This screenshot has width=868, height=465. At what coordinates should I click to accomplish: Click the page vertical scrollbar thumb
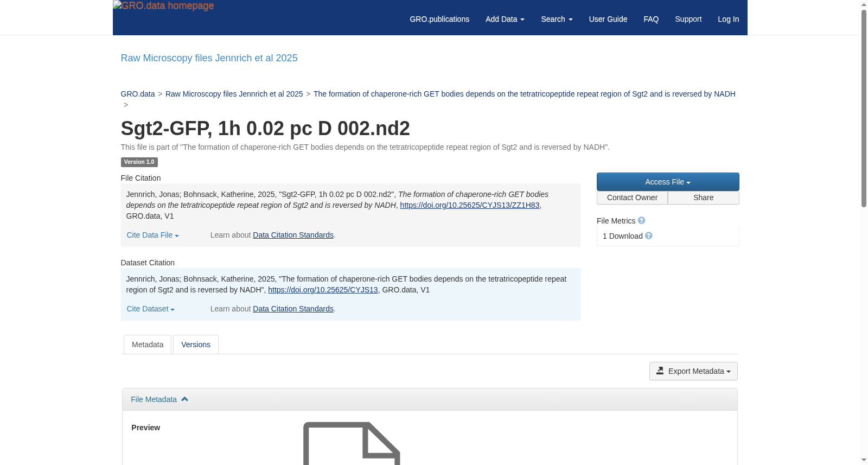864,109
